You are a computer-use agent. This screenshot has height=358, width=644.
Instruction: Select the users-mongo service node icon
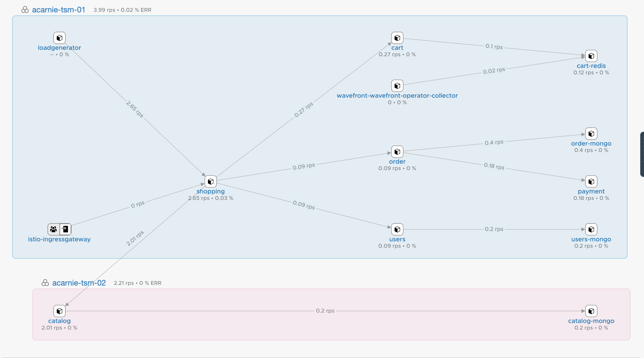[x=591, y=229]
